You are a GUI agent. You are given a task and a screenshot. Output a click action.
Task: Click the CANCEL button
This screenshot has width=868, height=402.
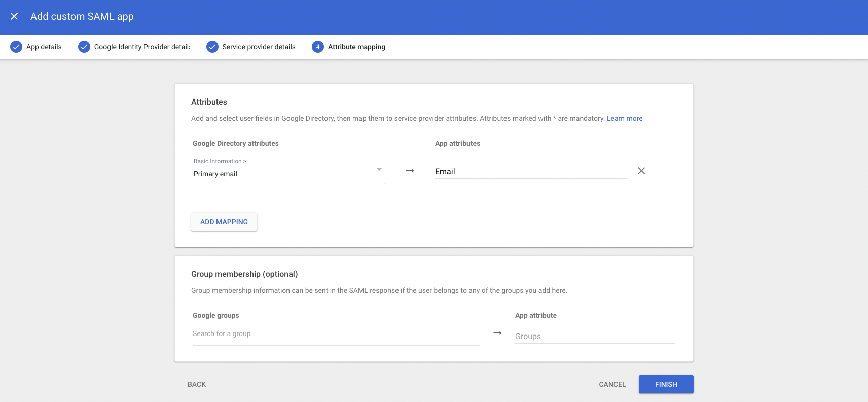pyautogui.click(x=612, y=384)
